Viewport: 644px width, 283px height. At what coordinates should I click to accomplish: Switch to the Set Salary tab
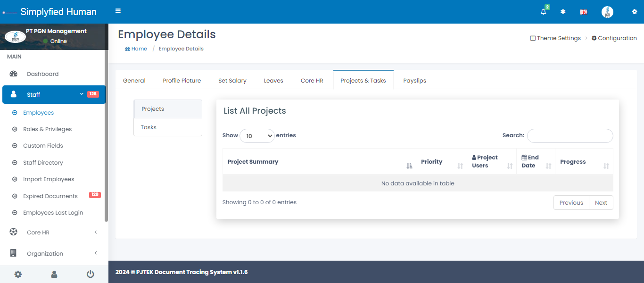tap(232, 81)
